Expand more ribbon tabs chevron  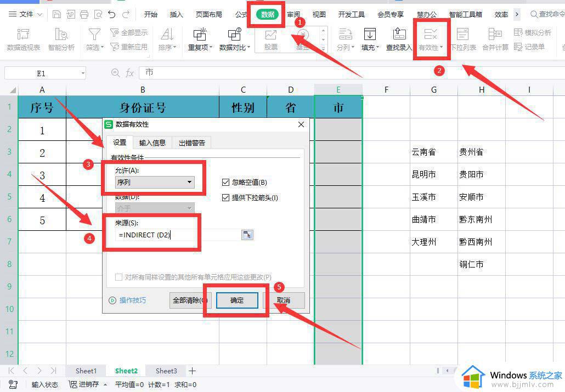[517, 14]
